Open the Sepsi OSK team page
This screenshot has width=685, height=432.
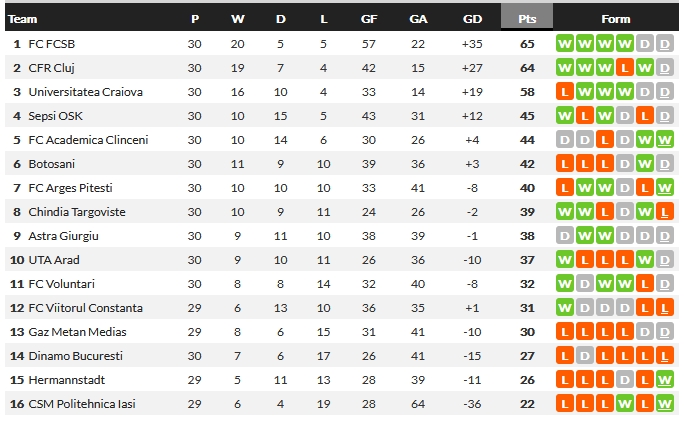click(x=55, y=116)
